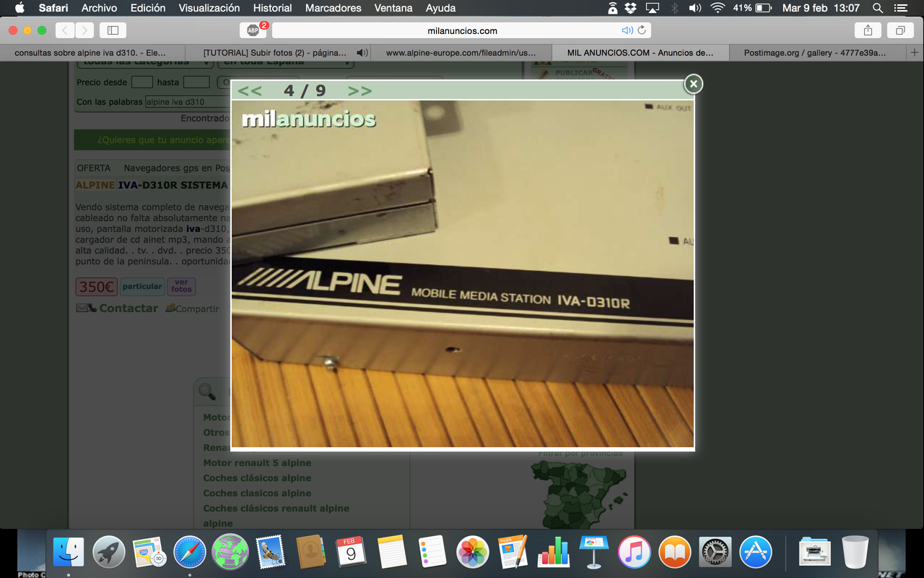Image resolution: width=924 pixels, height=578 pixels.
Task: Click the 'Compartir' link on the listing
Action: click(x=197, y=309)
